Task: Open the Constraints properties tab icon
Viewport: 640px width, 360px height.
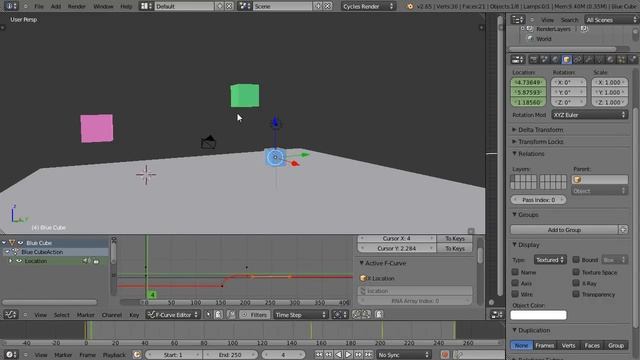Action: pos(578,60)
